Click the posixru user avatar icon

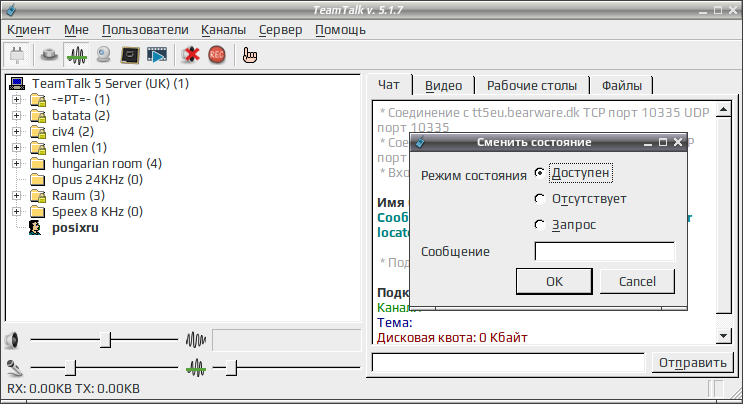(x=35, y=228)
